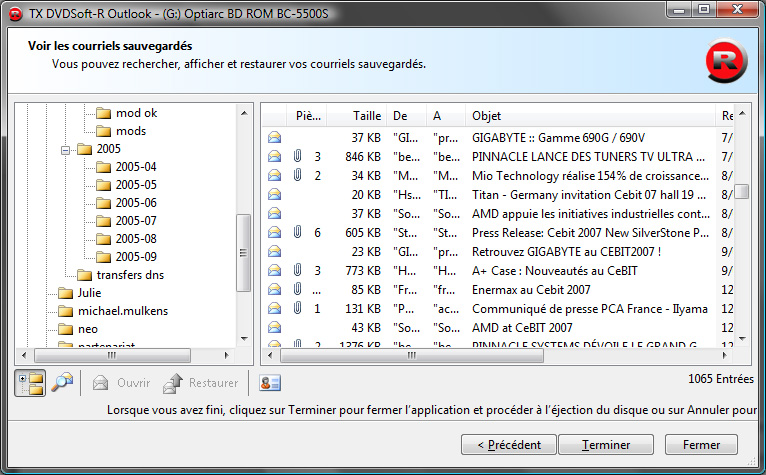Screen dimensions: 766x475
Task: Toggle the folder tree view icon
Action: tap(30, 383)
